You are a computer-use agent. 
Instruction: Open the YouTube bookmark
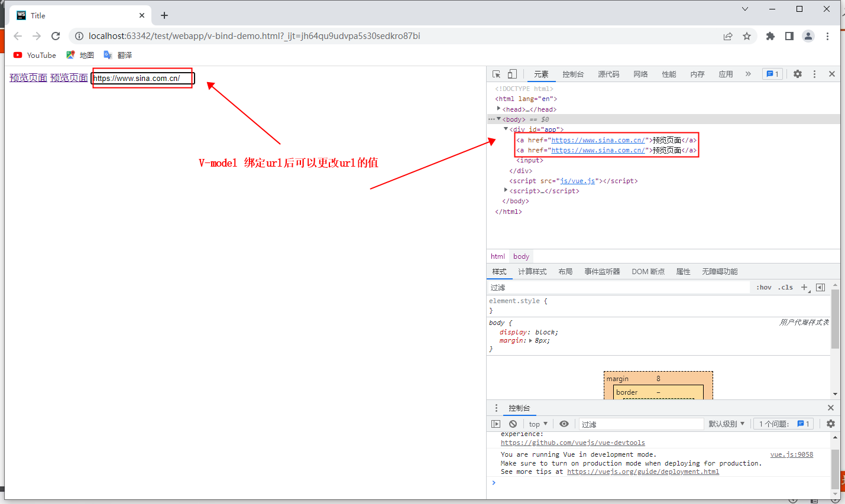(x=35, y=55)
